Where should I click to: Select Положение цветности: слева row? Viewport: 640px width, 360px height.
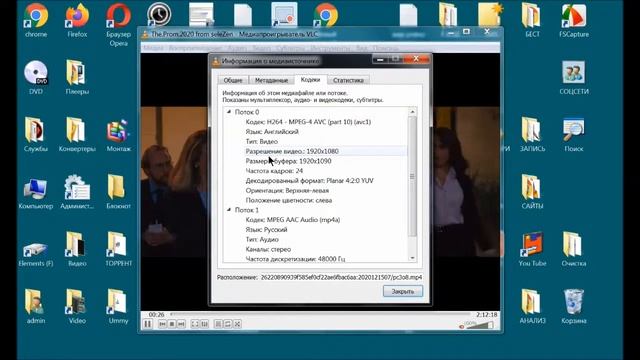click(289, 200)
